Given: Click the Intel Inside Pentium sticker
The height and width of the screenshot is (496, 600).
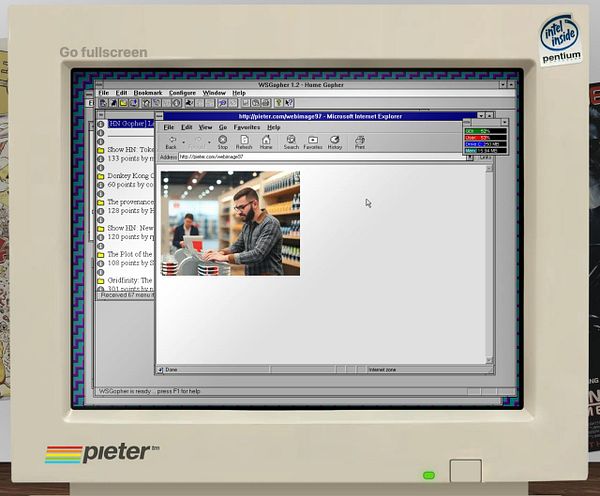Looking at the screenshot, I should click(561, 39).
